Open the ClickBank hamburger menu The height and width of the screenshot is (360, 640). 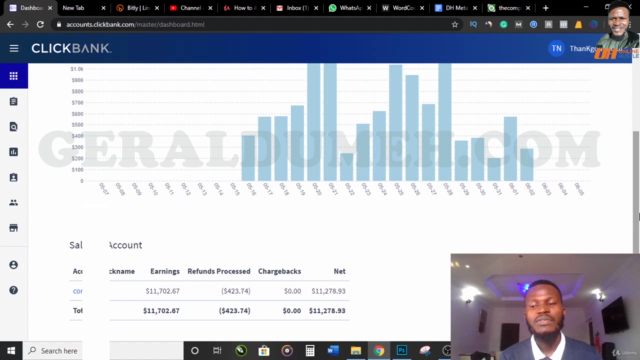(14, 49)
